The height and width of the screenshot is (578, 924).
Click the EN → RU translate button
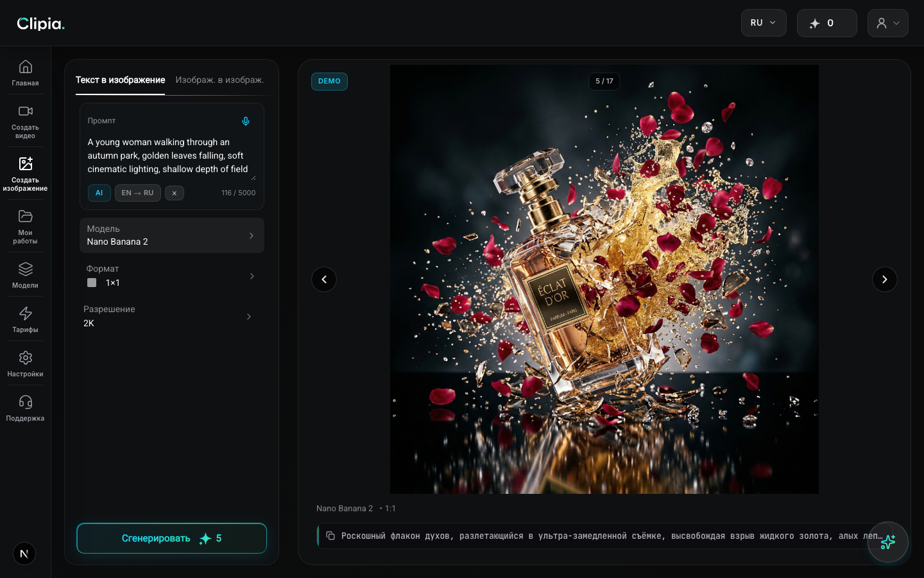click(138, 193)
